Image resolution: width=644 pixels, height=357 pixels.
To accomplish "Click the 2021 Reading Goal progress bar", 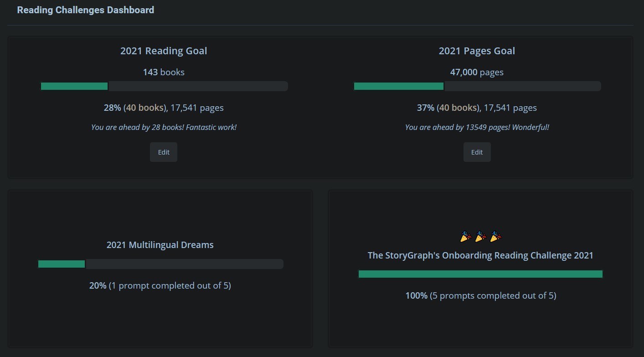I will [164, 86].
